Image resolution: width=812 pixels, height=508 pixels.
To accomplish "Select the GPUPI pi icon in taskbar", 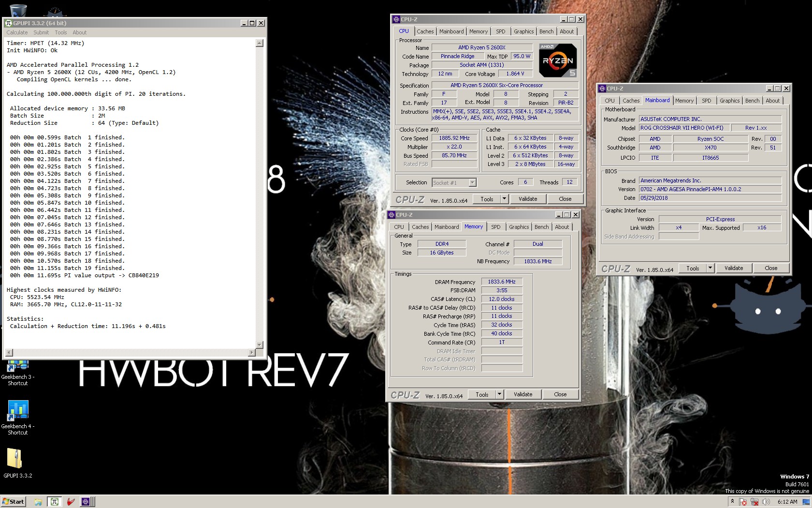I will tap(55, 502).
